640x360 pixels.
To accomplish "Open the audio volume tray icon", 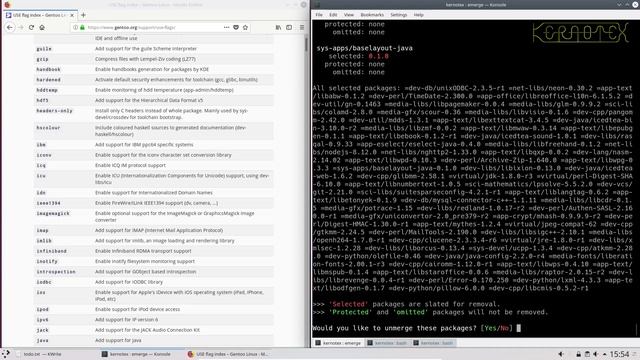I will (596, 354).
